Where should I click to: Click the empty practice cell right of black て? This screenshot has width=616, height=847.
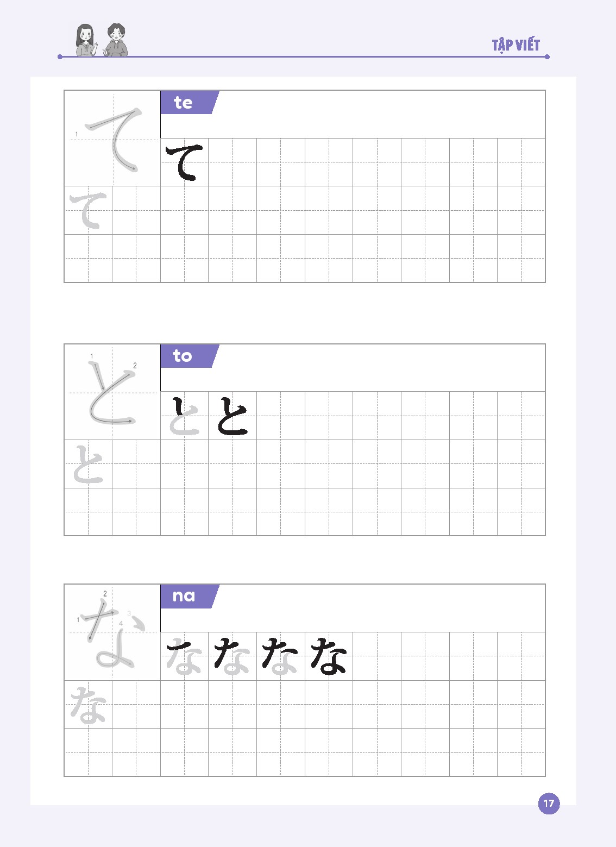(232, 162)
